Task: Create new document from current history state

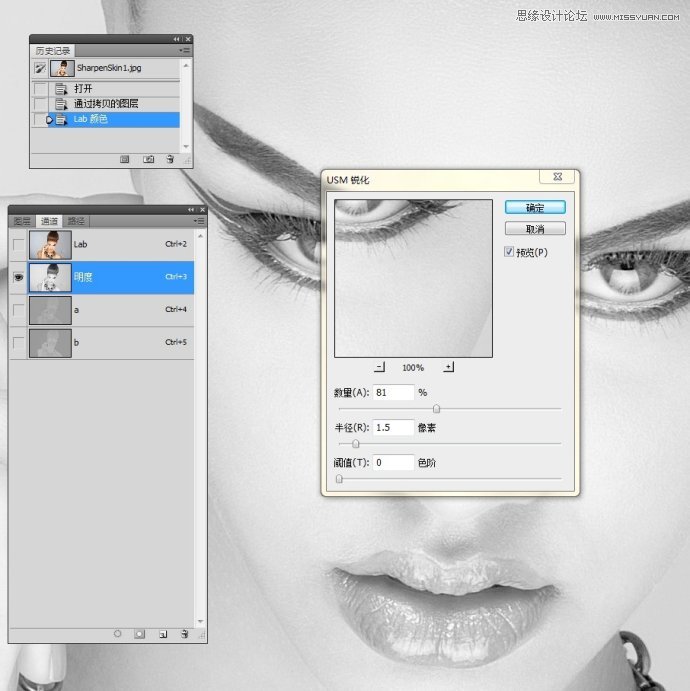Action: (x=125, y=160)
